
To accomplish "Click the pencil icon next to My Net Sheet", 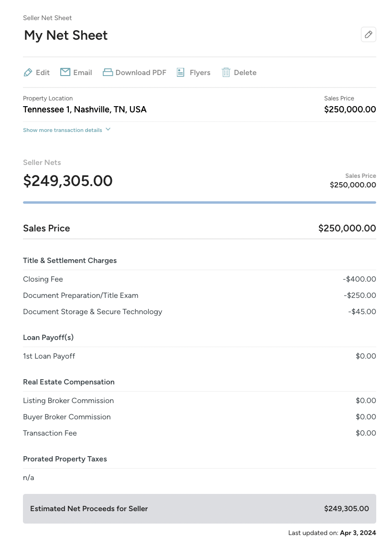I will pyautogui.click(x=368, y=34).
